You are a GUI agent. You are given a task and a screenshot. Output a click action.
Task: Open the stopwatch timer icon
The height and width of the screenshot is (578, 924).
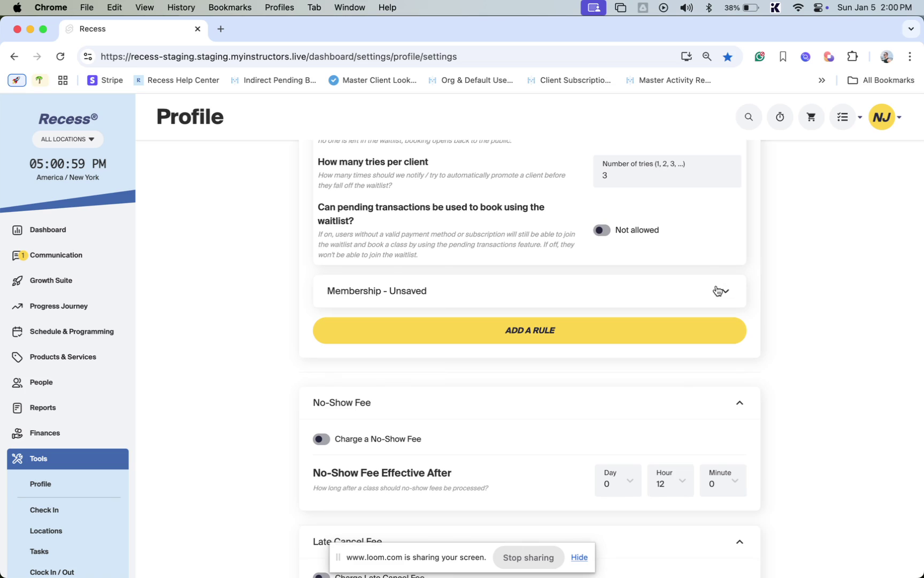pos(780,117)
